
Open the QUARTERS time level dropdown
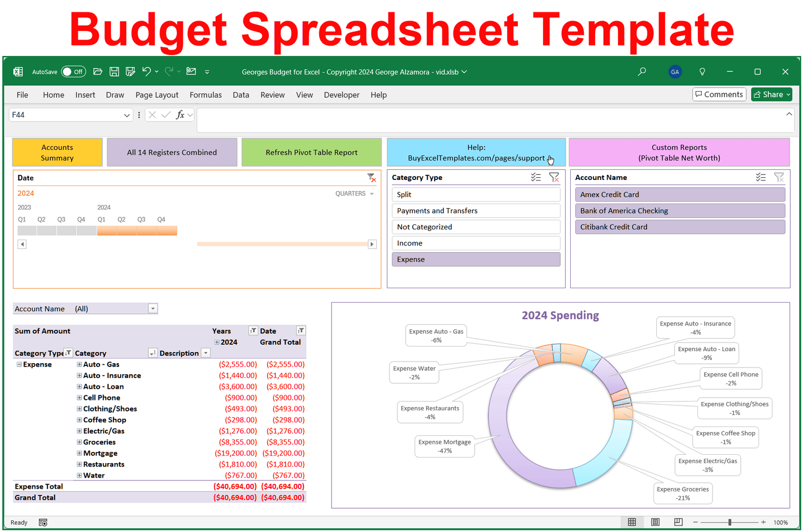click(355, 194)
